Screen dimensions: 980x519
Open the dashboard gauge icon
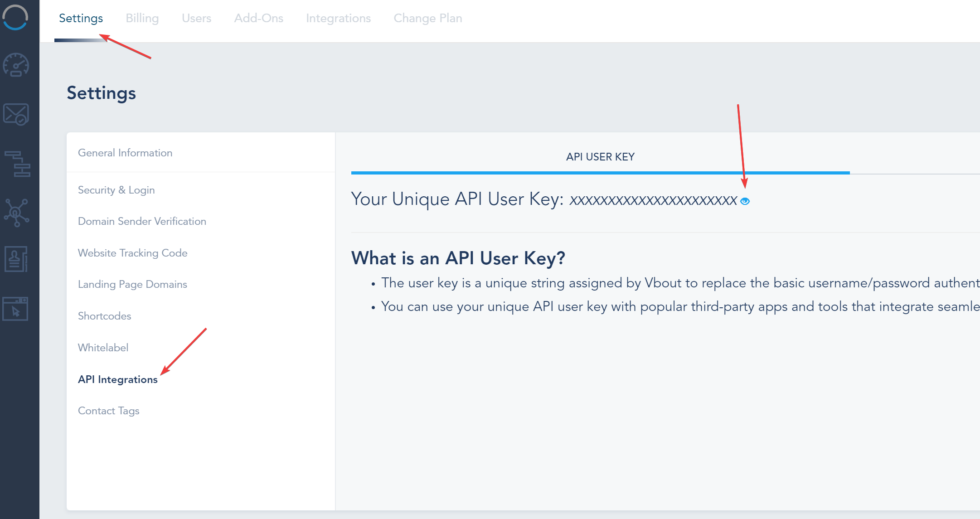coord(16,65)
